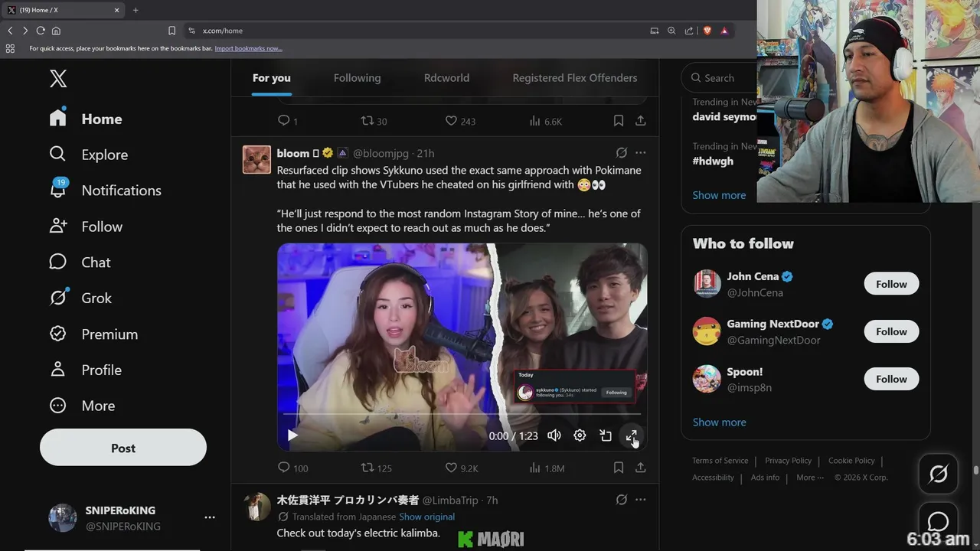Screen dimensions: 980x551
Task: Play the bloom video
Action: point(292,435)
